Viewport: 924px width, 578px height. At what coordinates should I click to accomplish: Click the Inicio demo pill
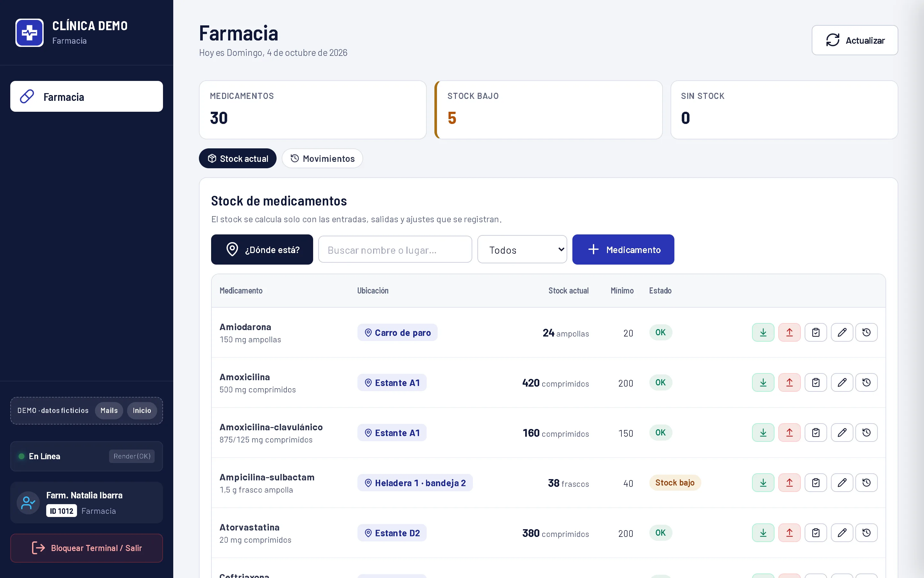142,411
